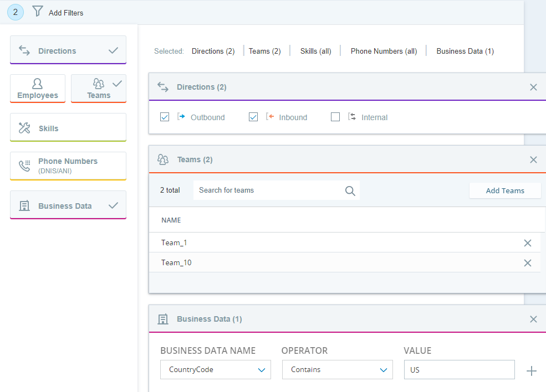Image resolution: width=546 pixels, height=392 pixels.
Task: Select the Team_1 row name
Action: tap(174, 243)
